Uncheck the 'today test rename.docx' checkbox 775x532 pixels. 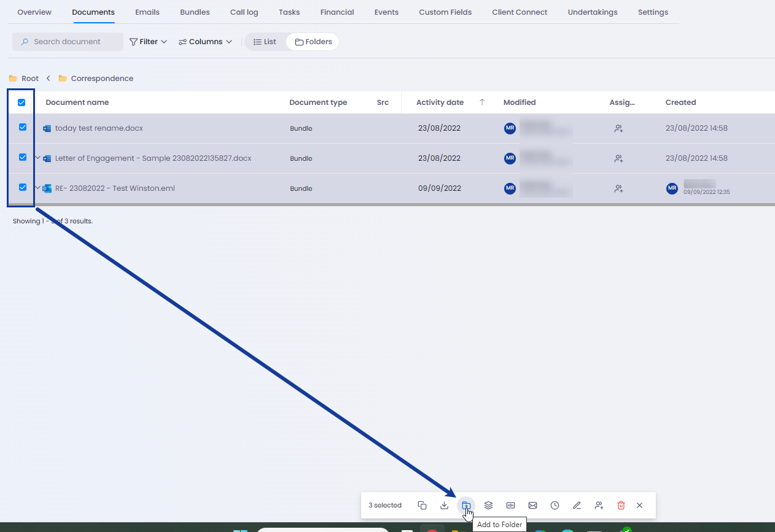click(23, 127)
